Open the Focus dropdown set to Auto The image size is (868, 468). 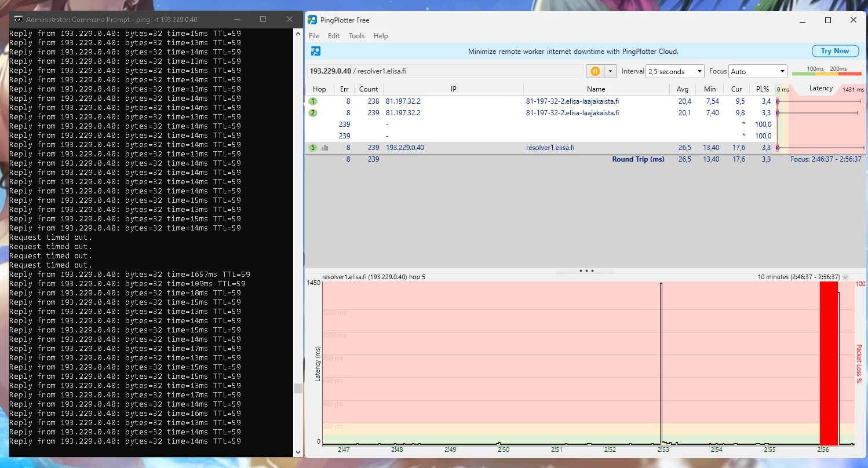[758, 71]
